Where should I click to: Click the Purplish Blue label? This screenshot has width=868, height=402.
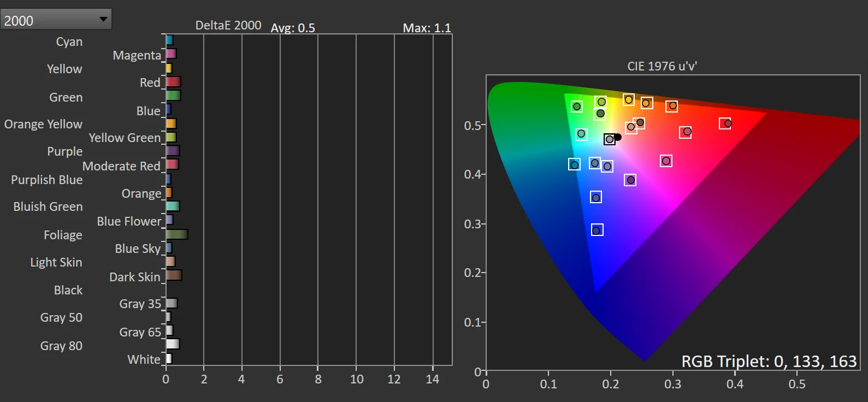point(47,180)
